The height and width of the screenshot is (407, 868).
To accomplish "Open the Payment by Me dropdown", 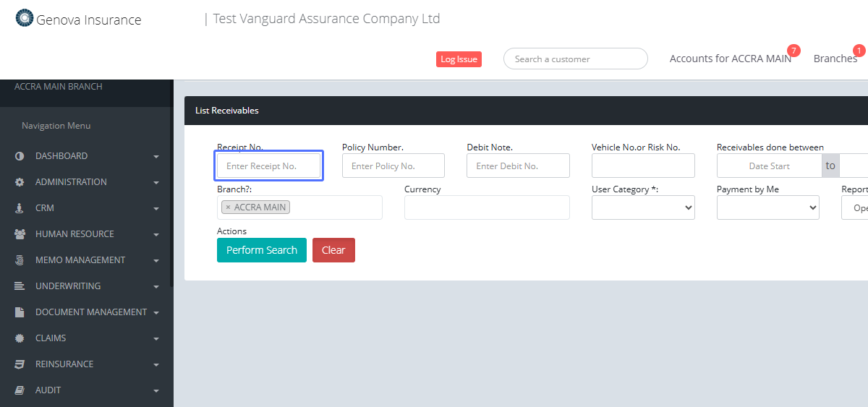I will point(767,207).
